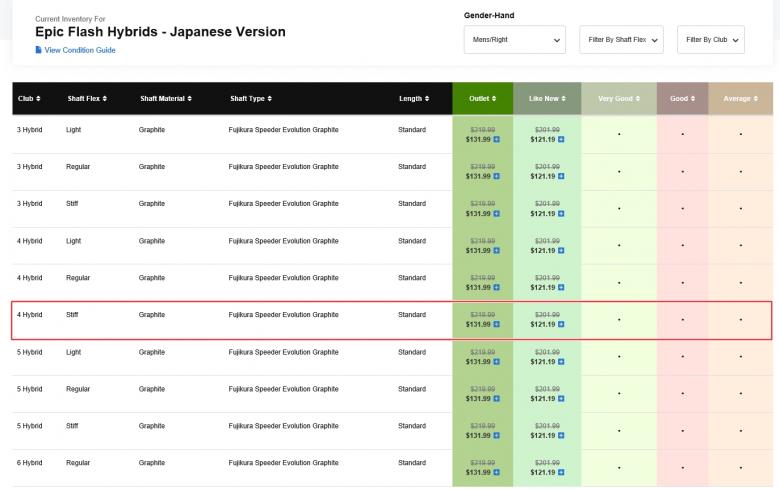Viewport: 780px width, 489px height.
Task: Click the Like New column header
Action: [x=547, y=98]
